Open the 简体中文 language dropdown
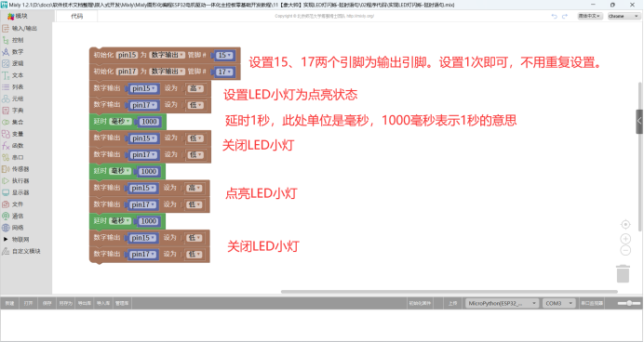Viewport: 644px width, 342px height. coord(589,16)
